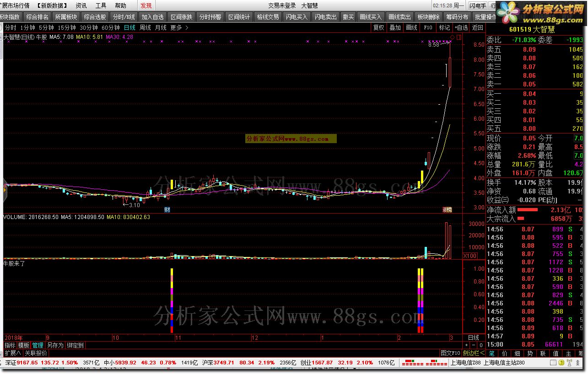The width and height of the screenshot is (588, 374).
Task: Click the F10 company info button
Action: point(428,27)
